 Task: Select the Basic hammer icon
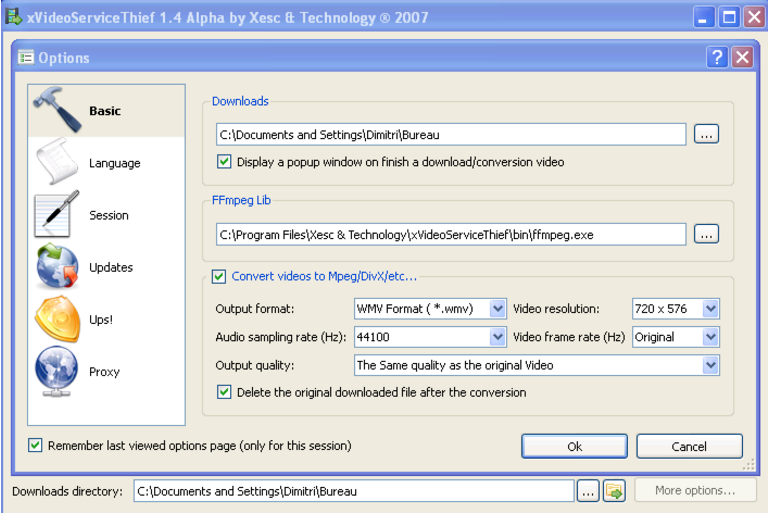pyautogui.click(x=57, y=110)
